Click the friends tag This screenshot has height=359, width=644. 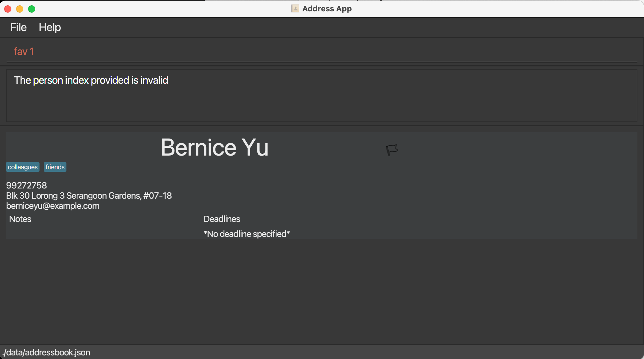(x=55, y=167)
